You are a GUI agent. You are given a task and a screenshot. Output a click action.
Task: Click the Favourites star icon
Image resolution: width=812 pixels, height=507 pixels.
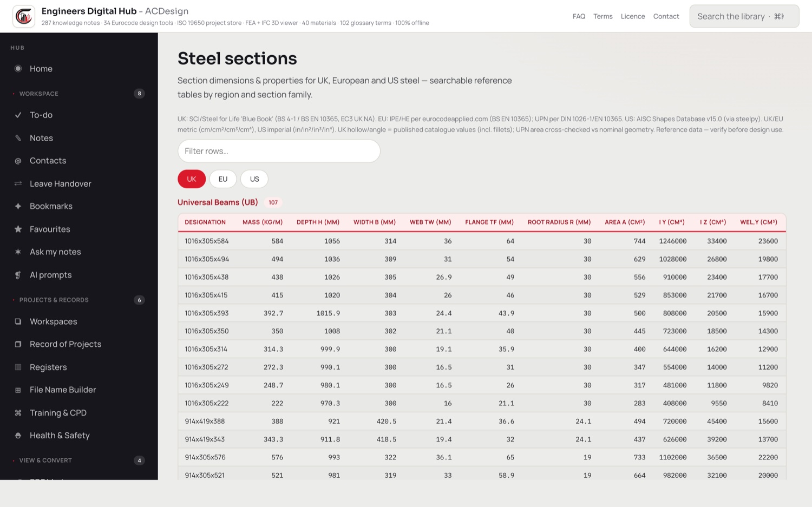(x=18, y=229)
